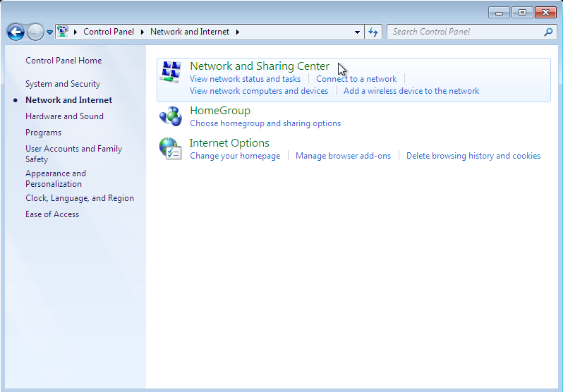
Task: Click the Refresh button
Action: (x=373, y=32)
